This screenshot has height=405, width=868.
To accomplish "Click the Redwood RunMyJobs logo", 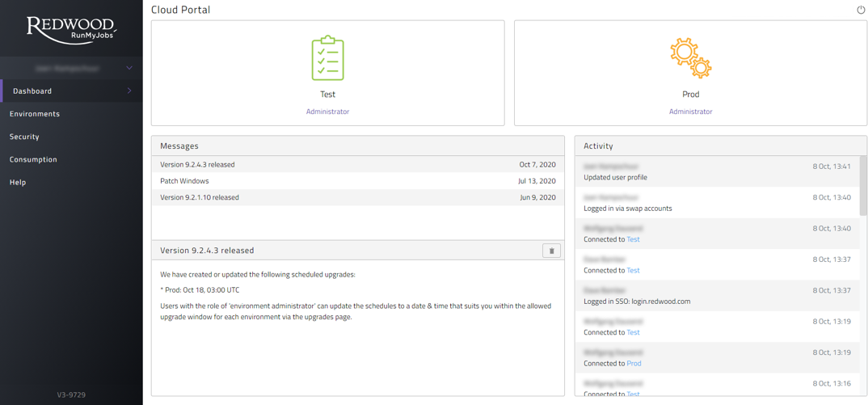I will pyautogui.click(x=71, y=29).
